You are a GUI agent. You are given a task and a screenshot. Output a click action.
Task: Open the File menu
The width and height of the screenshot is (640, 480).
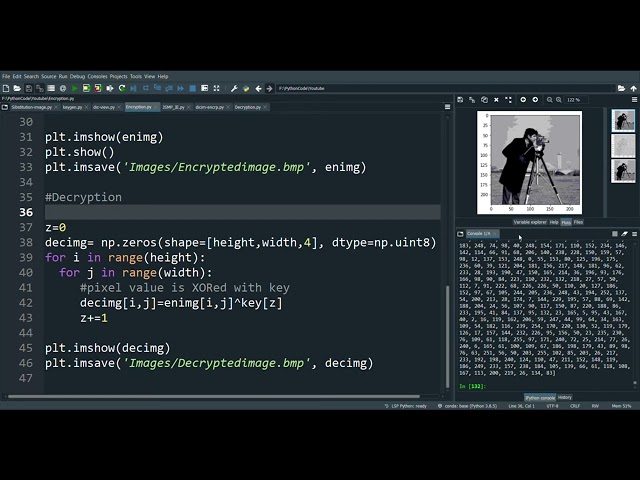pos(6,76)
